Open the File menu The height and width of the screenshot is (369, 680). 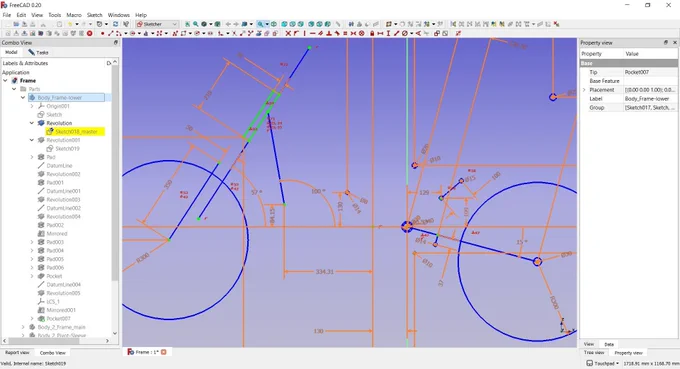(x=7, y=15)
